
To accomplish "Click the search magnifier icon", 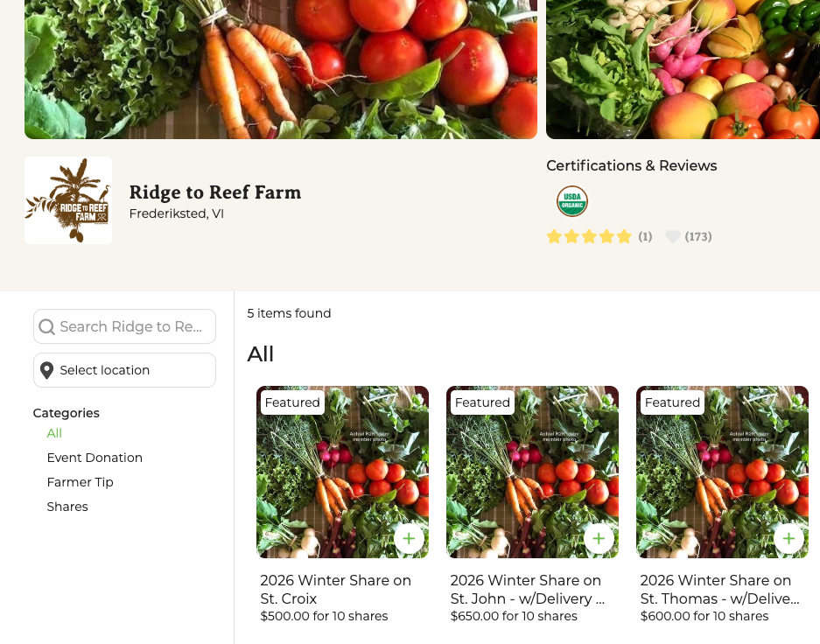I will (47, 326).
